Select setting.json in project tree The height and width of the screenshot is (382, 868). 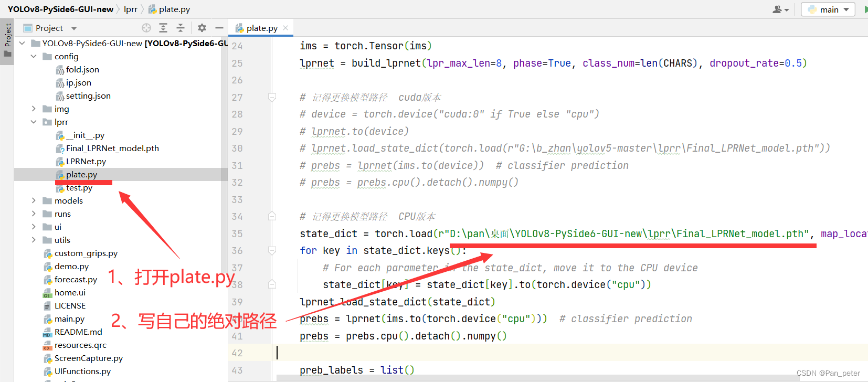(x=88, y=95)
